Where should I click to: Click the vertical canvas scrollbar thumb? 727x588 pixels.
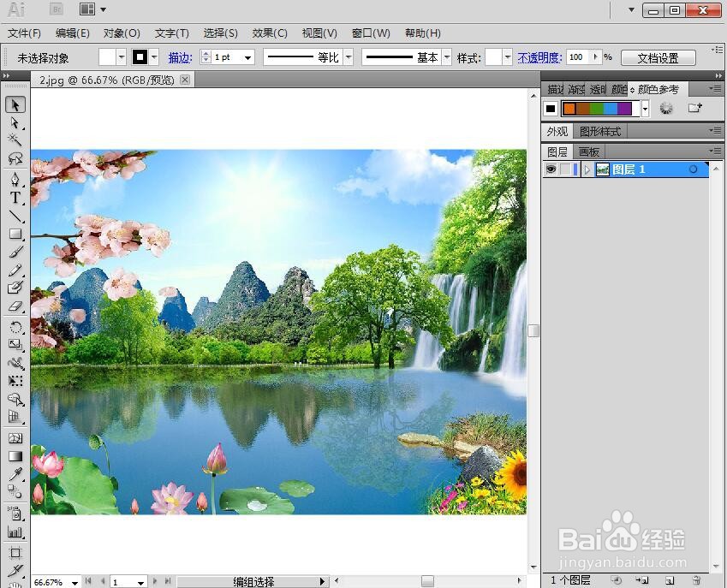[533, 331]
